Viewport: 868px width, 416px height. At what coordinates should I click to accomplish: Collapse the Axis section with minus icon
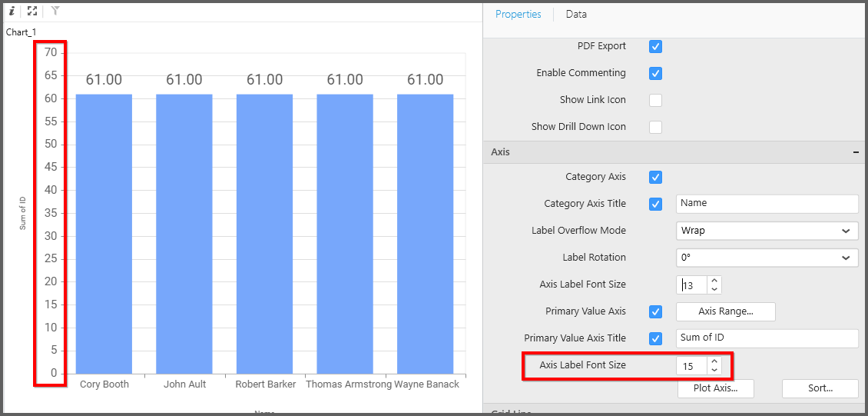pyautogui.click(x=856, y=152)
